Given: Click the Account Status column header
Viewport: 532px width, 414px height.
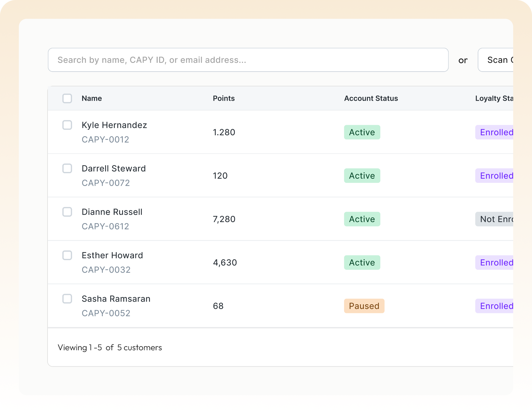Looking at the screenshot, I should pos(371,98).
